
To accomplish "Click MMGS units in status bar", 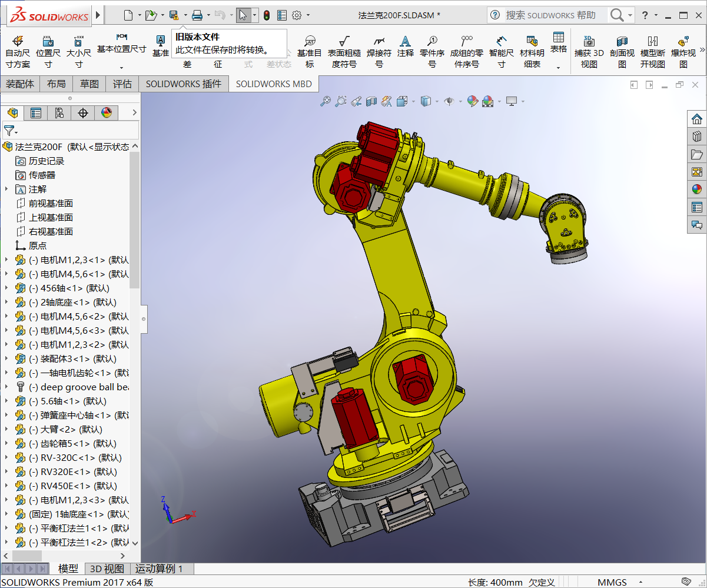I will point(612,582).
